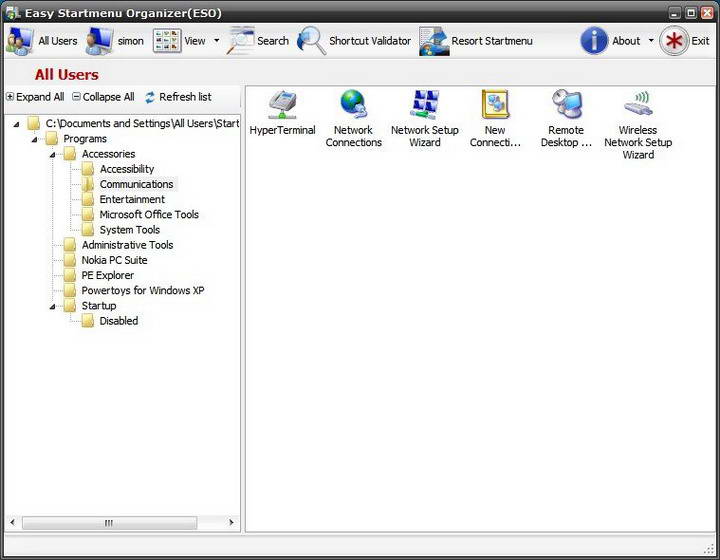The width and height of the screenshot is (720, 560).
Task: Click the Accessibility folder icon
Action: click(88, 169)
